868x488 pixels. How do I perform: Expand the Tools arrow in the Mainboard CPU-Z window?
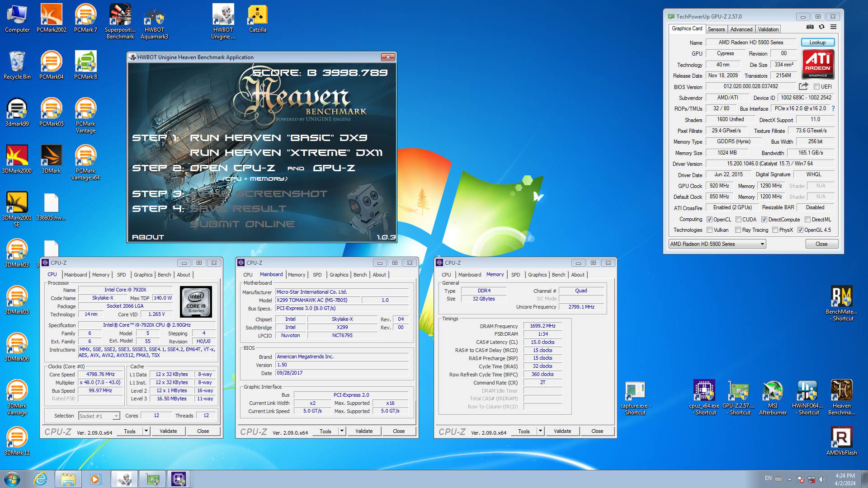(342, 431)
